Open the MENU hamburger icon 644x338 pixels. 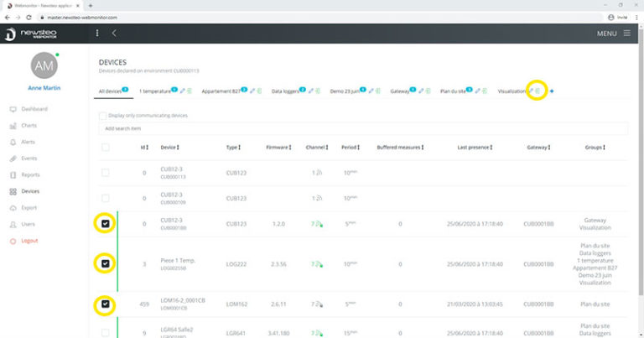pos(626,33)
